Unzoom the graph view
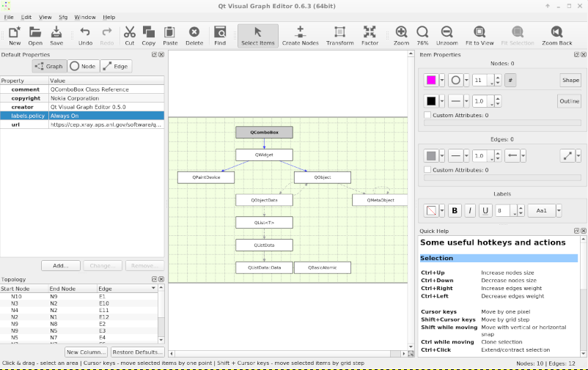Viewport: 588px width, 370px height. 447,36
